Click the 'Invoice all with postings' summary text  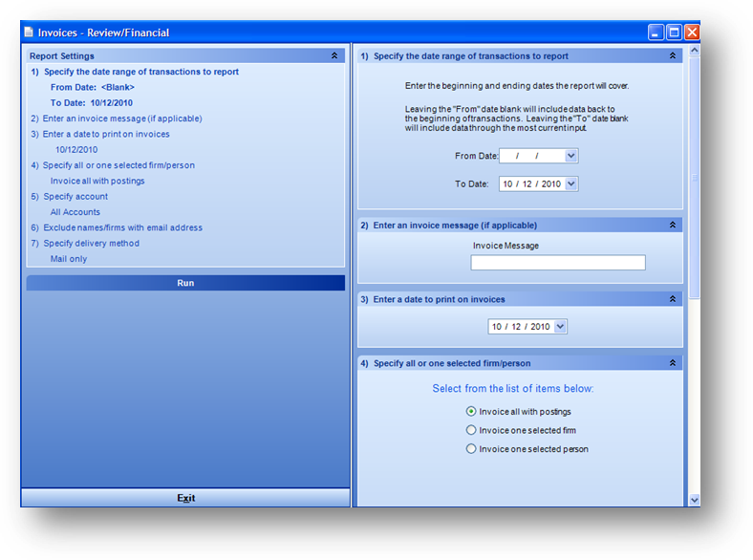coord(97,181)
